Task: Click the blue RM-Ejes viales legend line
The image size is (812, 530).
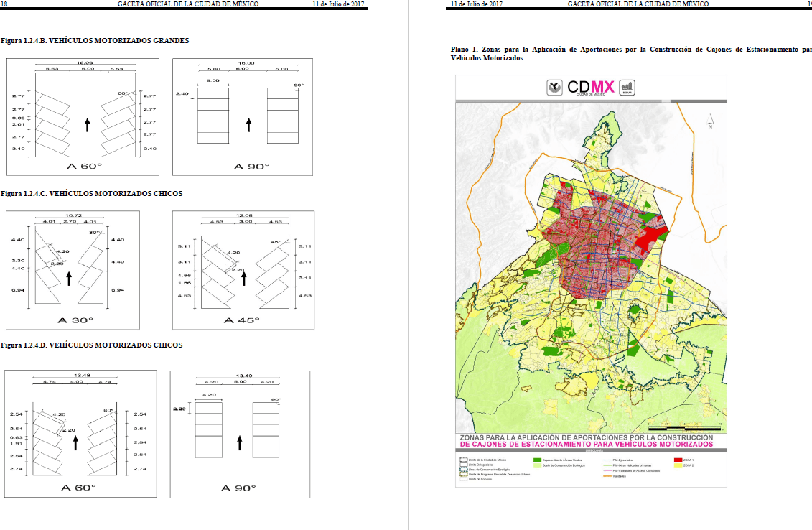Action: click(x=607, y=460)
